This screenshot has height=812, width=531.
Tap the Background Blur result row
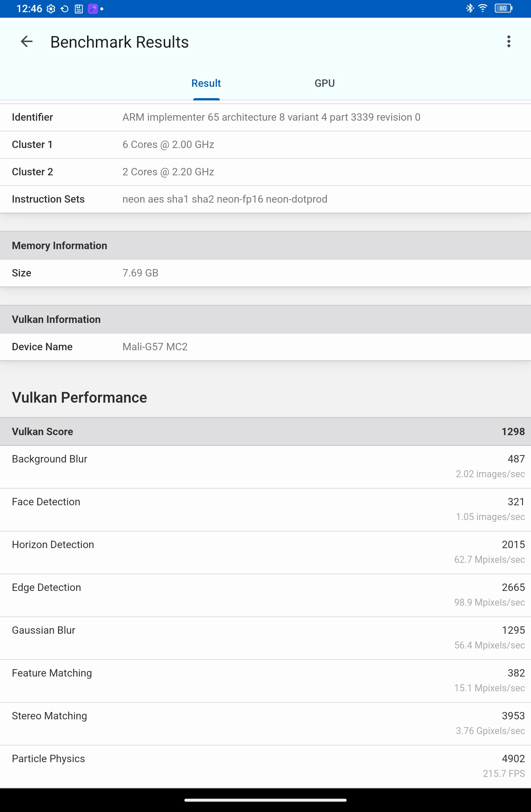click(265, 467)
